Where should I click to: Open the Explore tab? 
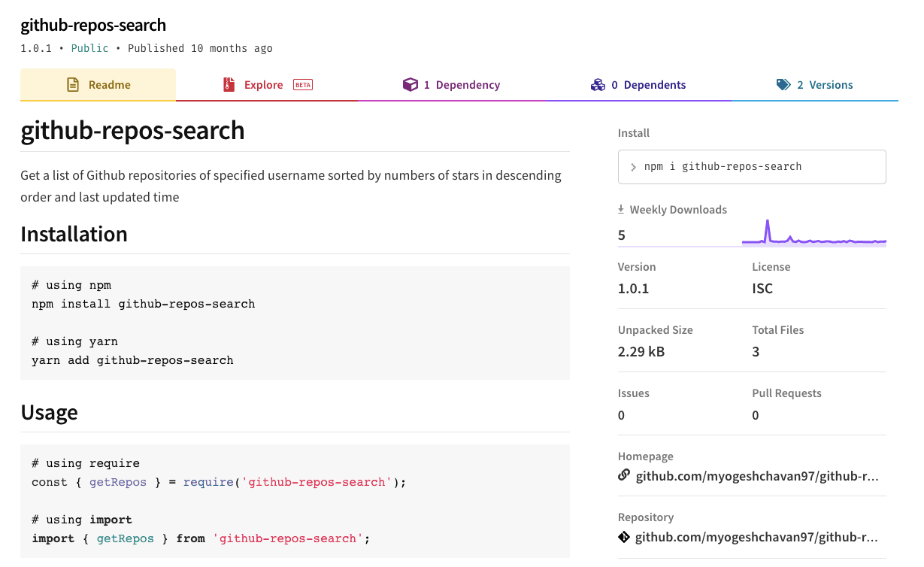pos(263,84)
